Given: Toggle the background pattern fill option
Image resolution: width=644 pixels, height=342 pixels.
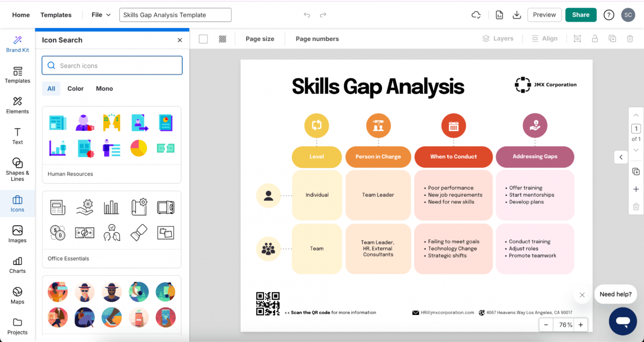Looking at the screenshot, I should (222, 38).
